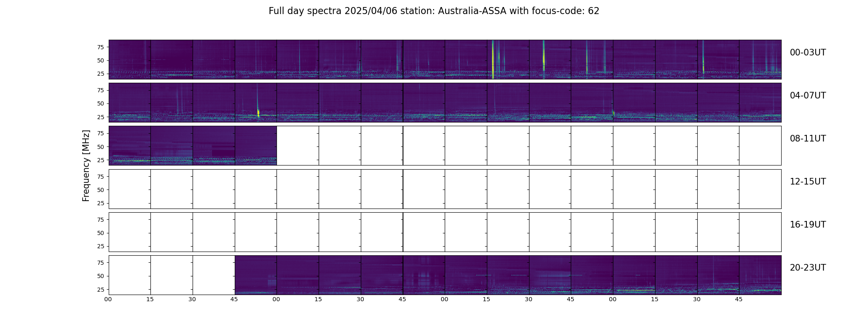Viewport: 868px width, 331px height.
Task: Click the "75" frequency tick of 12-15UT row
Action: pyautogui.click(x=101, y=177)
